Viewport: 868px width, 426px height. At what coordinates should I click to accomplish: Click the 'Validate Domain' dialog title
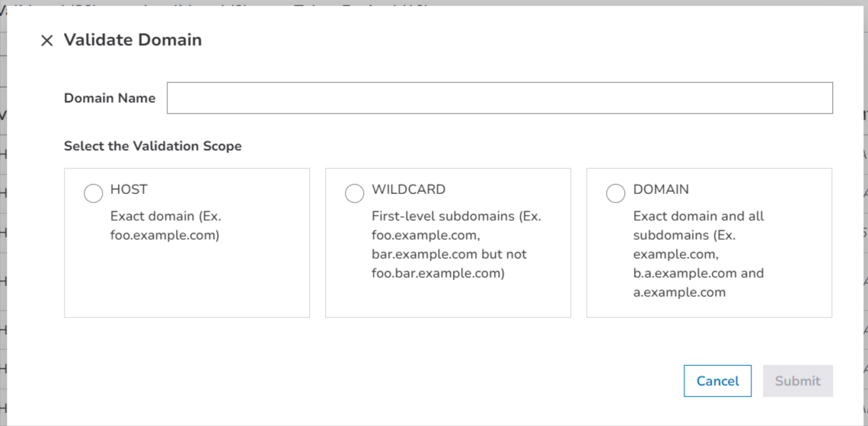tap(133, 40)
